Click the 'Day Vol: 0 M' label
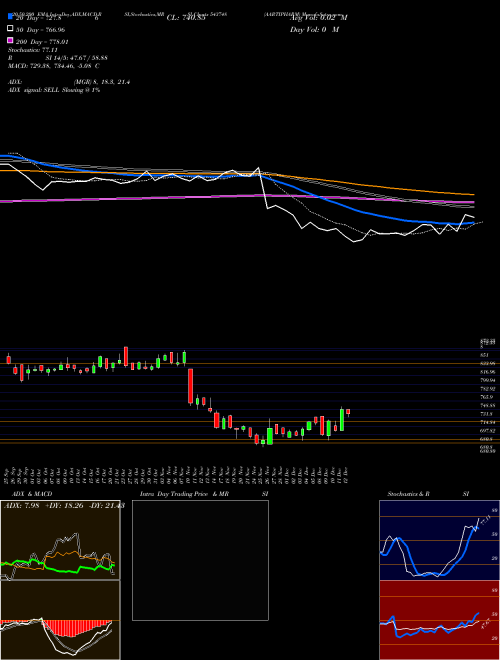 pyautogui.click(x=314, y=29)
